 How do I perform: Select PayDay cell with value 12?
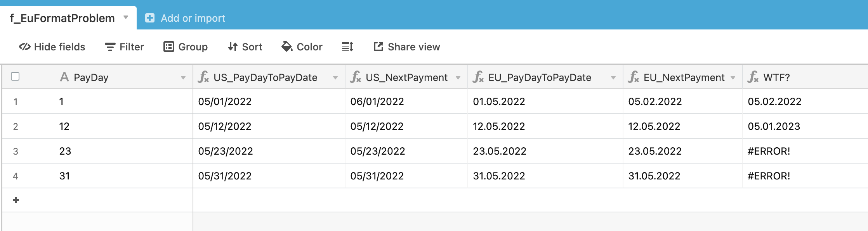(x=123, y=126)
